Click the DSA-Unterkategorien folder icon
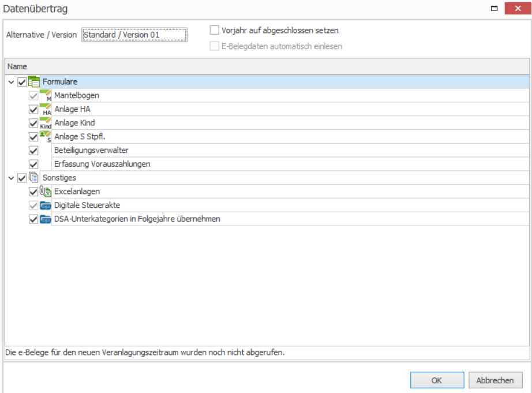 (46, 219)
